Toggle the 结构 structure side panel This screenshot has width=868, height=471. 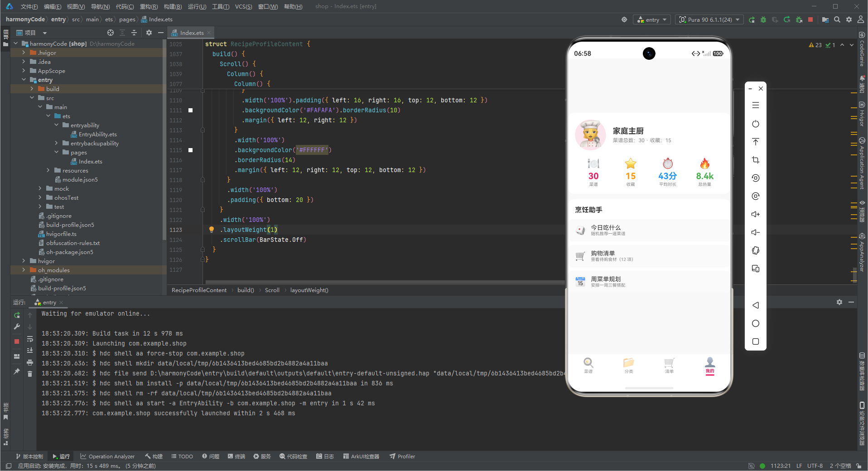[5, 437]
